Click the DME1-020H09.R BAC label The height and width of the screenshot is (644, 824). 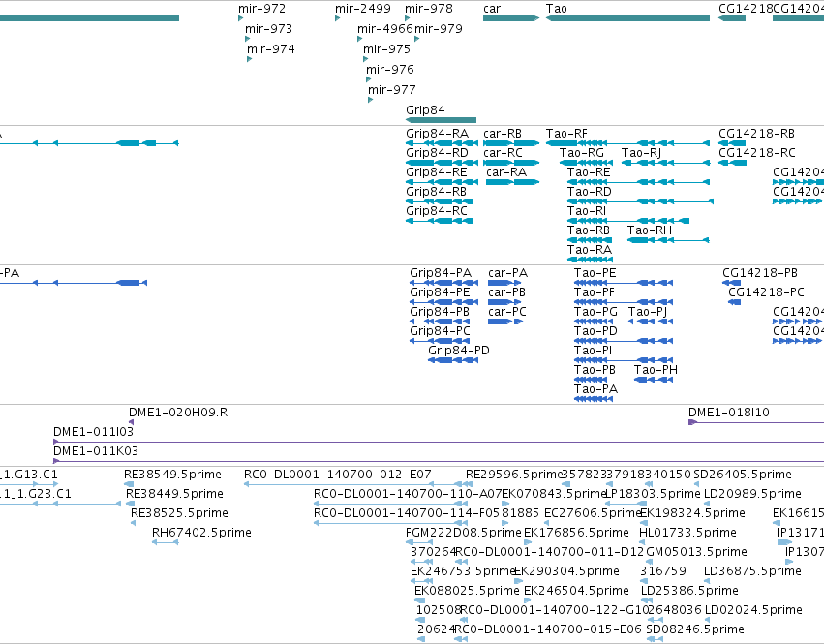(179, 413)
